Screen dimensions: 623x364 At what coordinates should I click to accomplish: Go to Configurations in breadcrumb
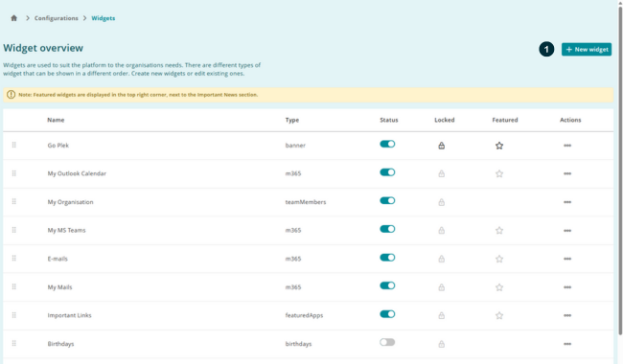[56, 18]
